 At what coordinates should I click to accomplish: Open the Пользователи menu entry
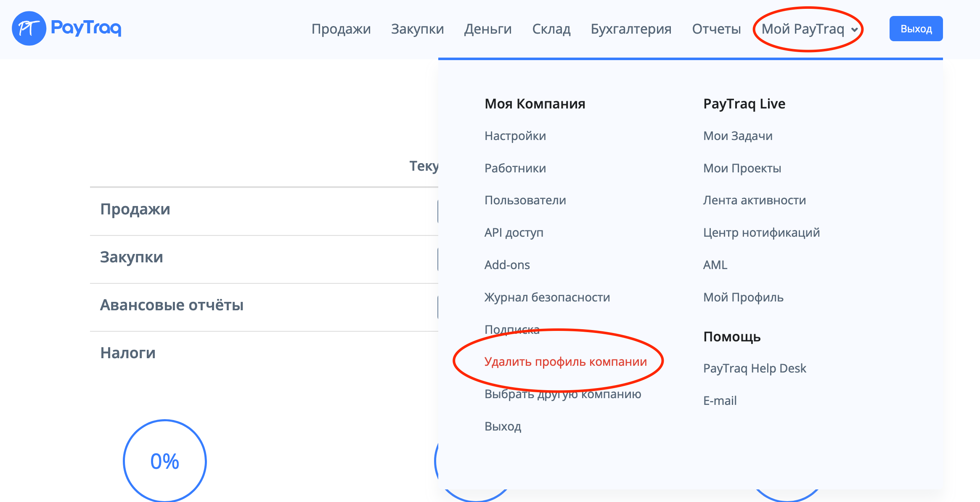coord(525,200)
